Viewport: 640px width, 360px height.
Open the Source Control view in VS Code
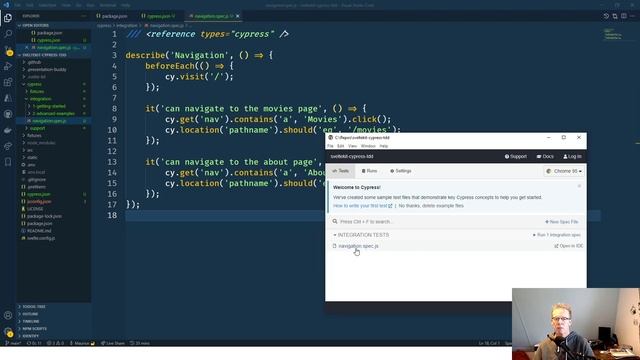tap(8, 50)
